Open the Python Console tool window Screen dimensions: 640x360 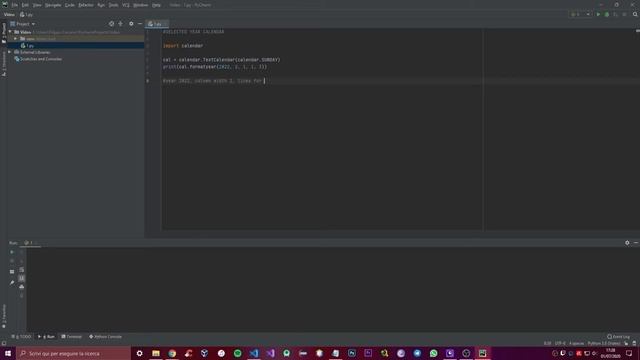(x=106, y=337)
